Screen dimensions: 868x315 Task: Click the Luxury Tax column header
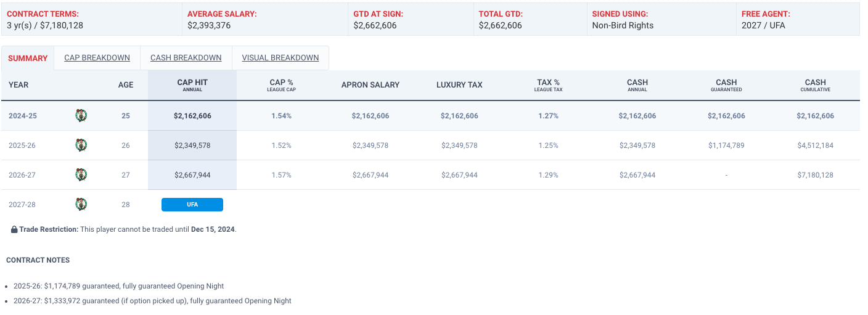click(459, 85)
